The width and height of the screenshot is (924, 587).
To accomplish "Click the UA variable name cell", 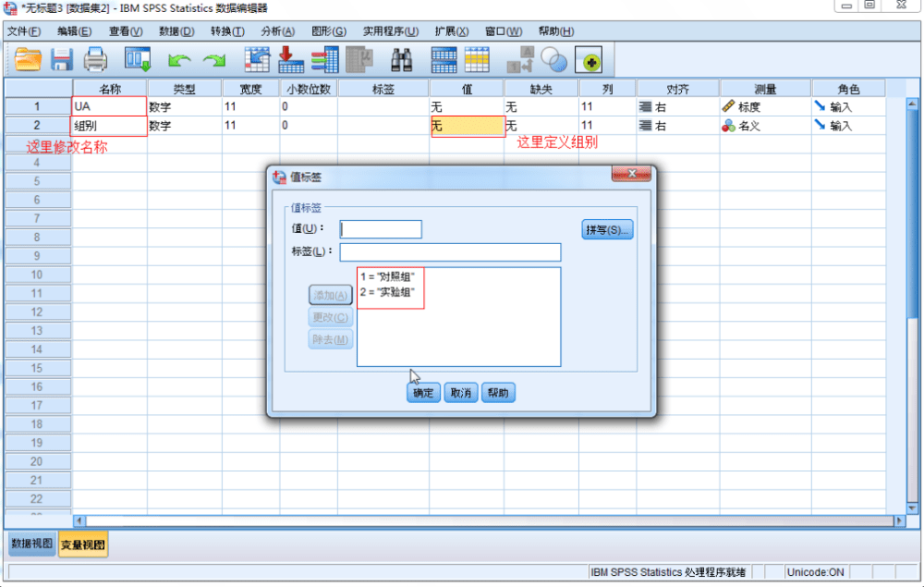I will point(110,106).
